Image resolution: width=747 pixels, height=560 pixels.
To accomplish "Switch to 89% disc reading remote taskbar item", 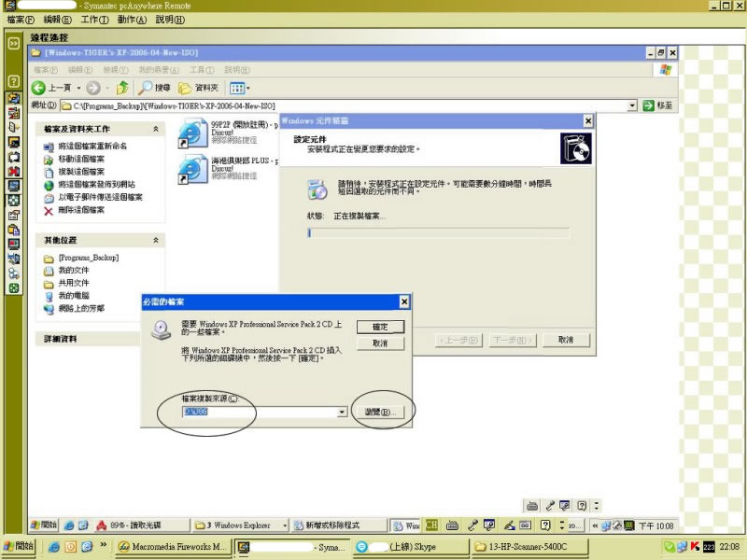I will tap(142, 525).
